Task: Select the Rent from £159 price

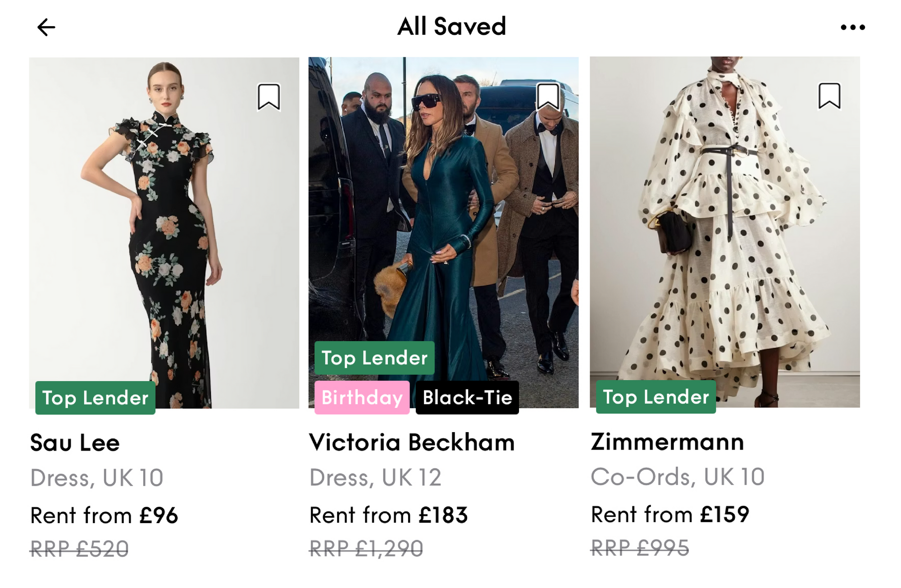Action: pos(670,514)
